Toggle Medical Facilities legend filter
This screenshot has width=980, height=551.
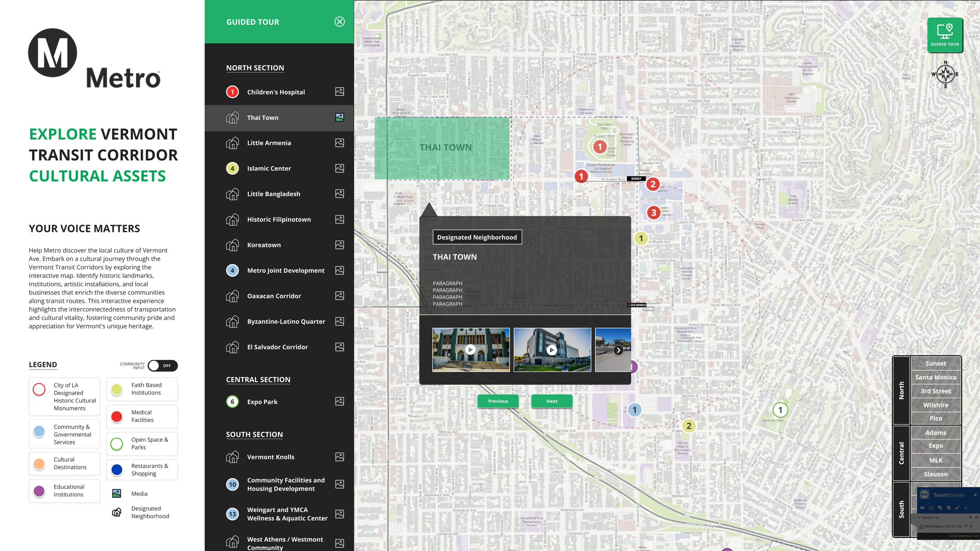[x=142, y=416]
